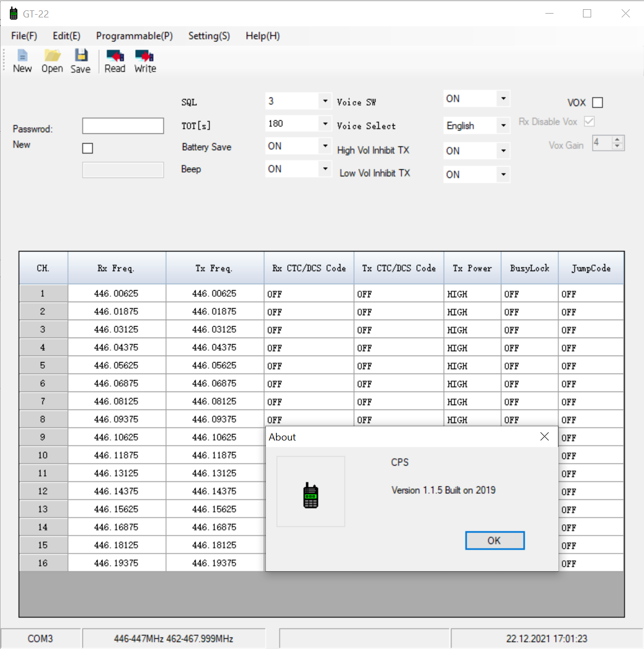644x649 pixels.
Task: Expand Battery Save dropdown
Action: 325,146
